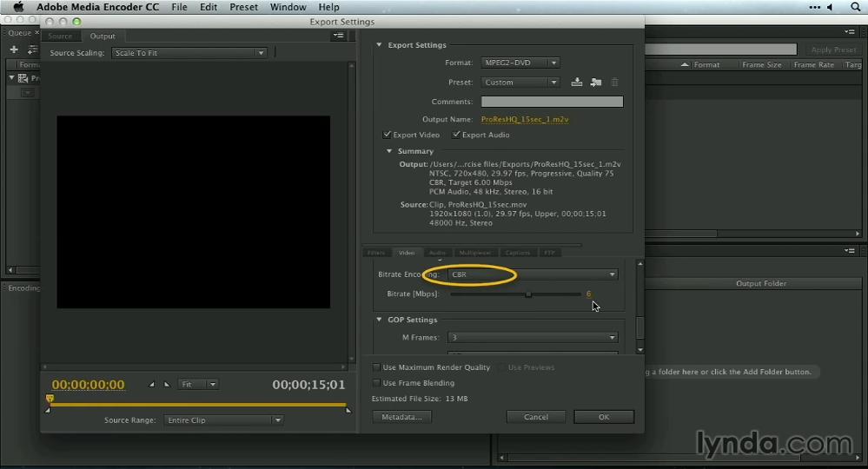The height and width of the screenshot is (469, 868).
Task: Open the Bitrate Encoding CBR dropdown
Action: [x=533, y=274]
